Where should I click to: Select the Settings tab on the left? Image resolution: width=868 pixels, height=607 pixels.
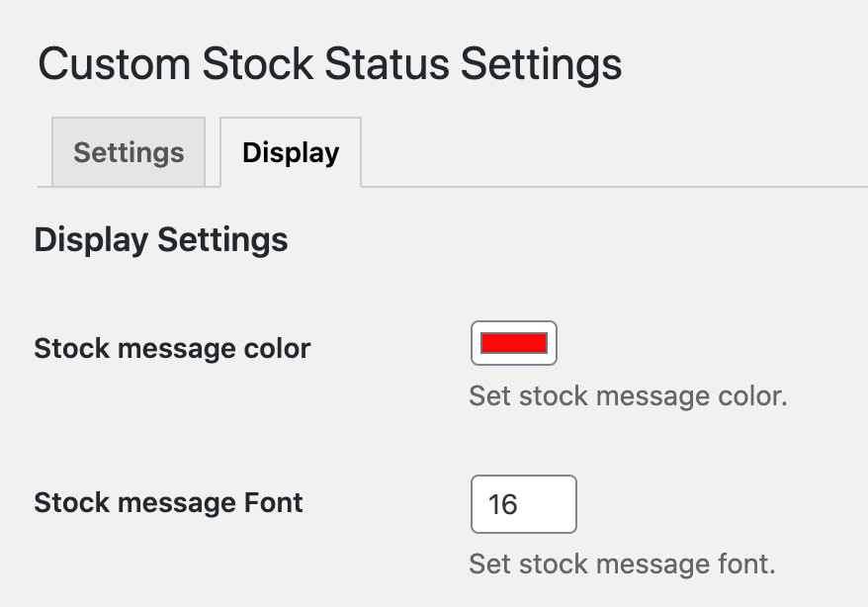128,152
